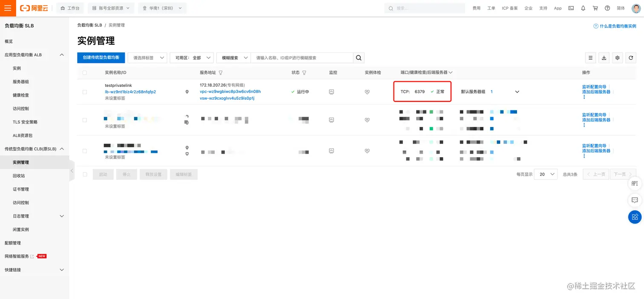Select all instances header checkbox
This screenshot has width=644, height=299.
[x=84, y=73]
